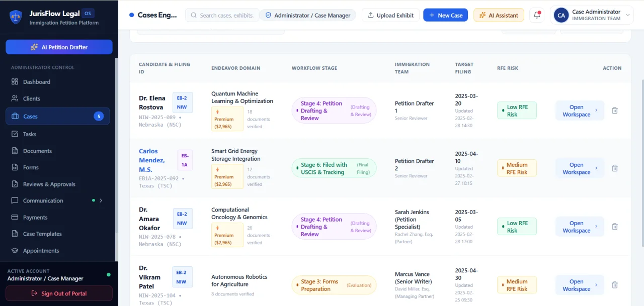Click Mendez's Medium RFE Risk tag
Viewport: 644px width, 306px height.
pyautogui.click(x=517, y=168)
